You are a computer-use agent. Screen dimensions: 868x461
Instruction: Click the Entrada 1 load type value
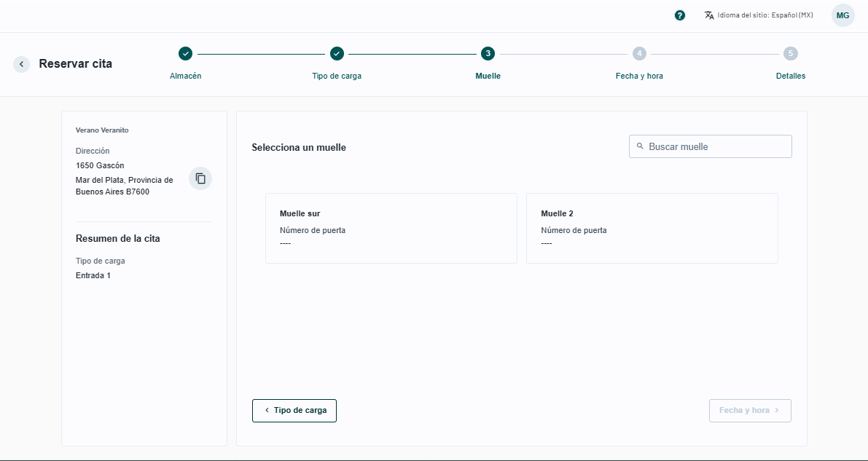click(x=93, y=275)
